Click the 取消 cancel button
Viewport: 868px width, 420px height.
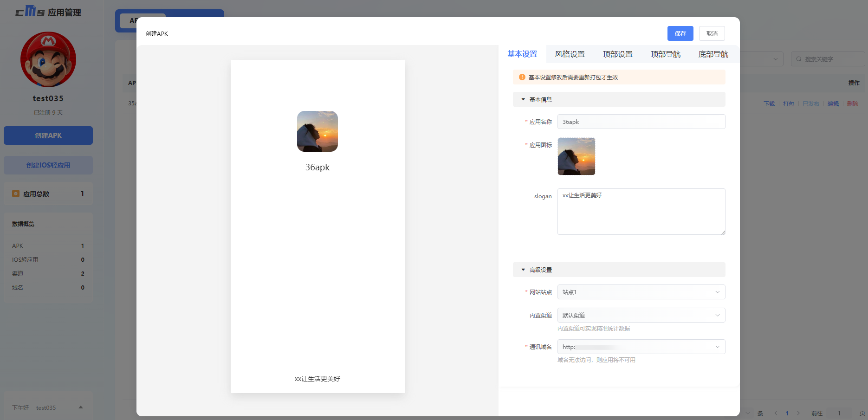pos(712,33)
